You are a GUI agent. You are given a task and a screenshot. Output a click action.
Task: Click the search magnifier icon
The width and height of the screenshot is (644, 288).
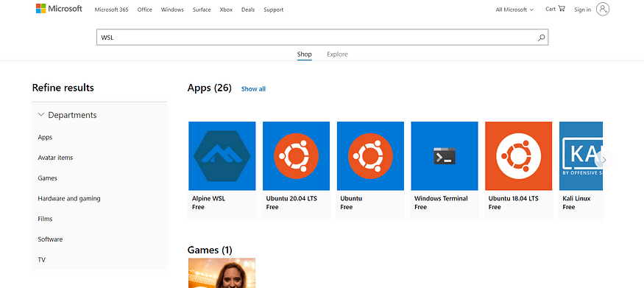(541, 38)
